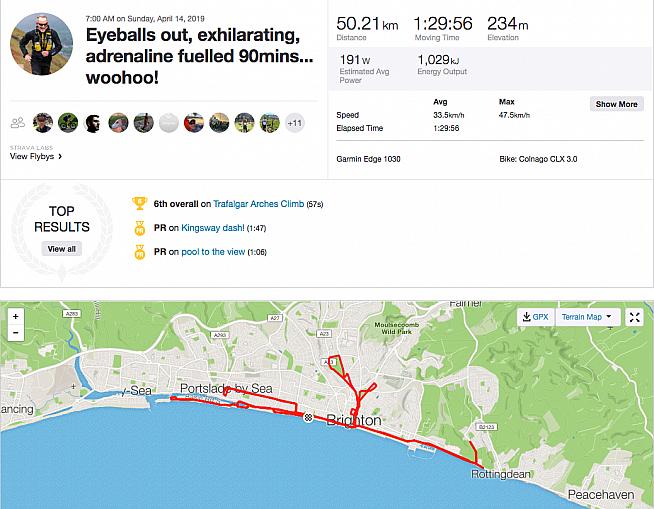The height and width of the screenshot is (509, 654).
Task: Click the Show More button
Action: (616, 104)
